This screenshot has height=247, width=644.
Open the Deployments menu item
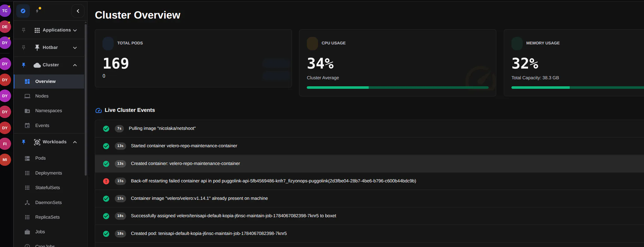(49, 173)
